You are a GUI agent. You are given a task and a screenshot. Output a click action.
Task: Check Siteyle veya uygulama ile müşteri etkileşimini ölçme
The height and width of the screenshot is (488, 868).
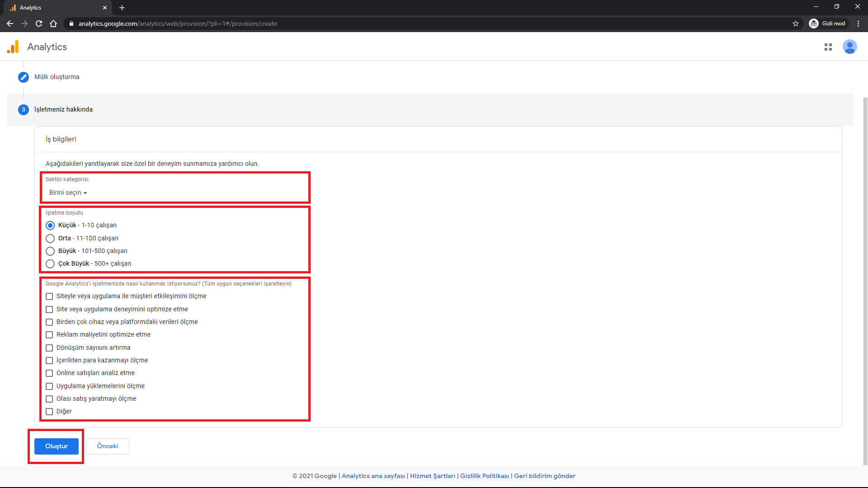pos(49,296)
